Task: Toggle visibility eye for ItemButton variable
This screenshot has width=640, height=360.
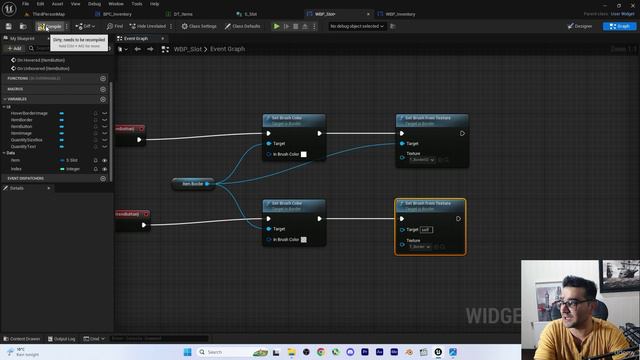Action: point(104,127)
